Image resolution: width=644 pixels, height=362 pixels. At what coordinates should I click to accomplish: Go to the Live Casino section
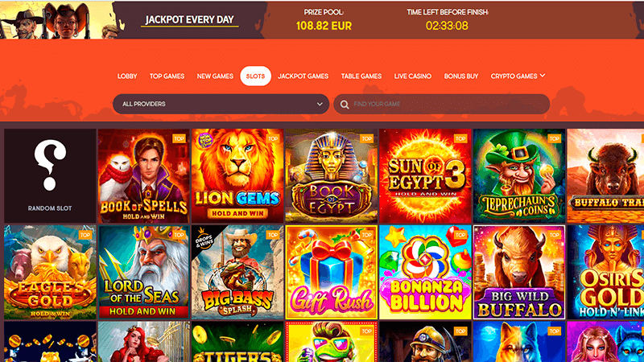pos(413,76)
